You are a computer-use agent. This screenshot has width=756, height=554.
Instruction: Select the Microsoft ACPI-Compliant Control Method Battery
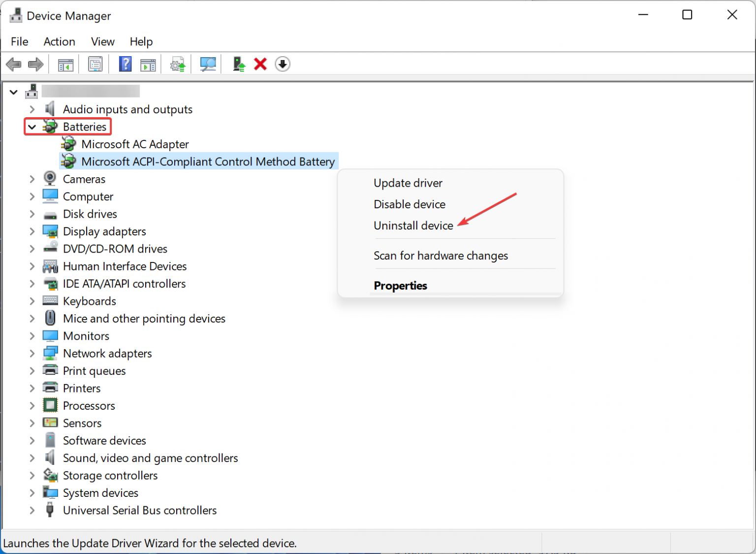click(208, 161)
